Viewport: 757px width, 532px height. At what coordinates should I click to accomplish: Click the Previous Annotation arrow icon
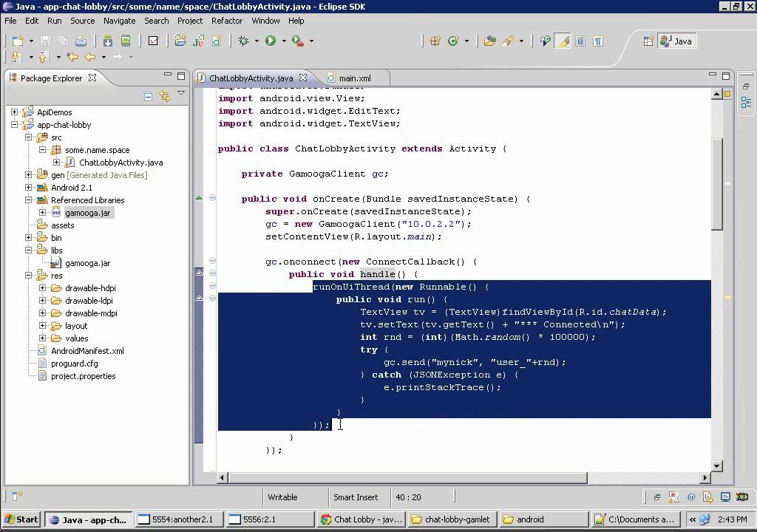click(44, 57)
